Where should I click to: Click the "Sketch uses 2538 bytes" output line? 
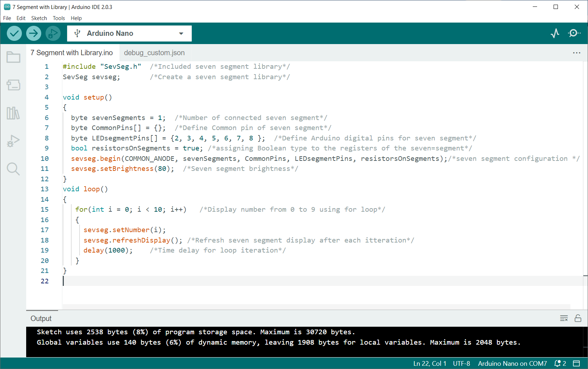tap(196, 332)
